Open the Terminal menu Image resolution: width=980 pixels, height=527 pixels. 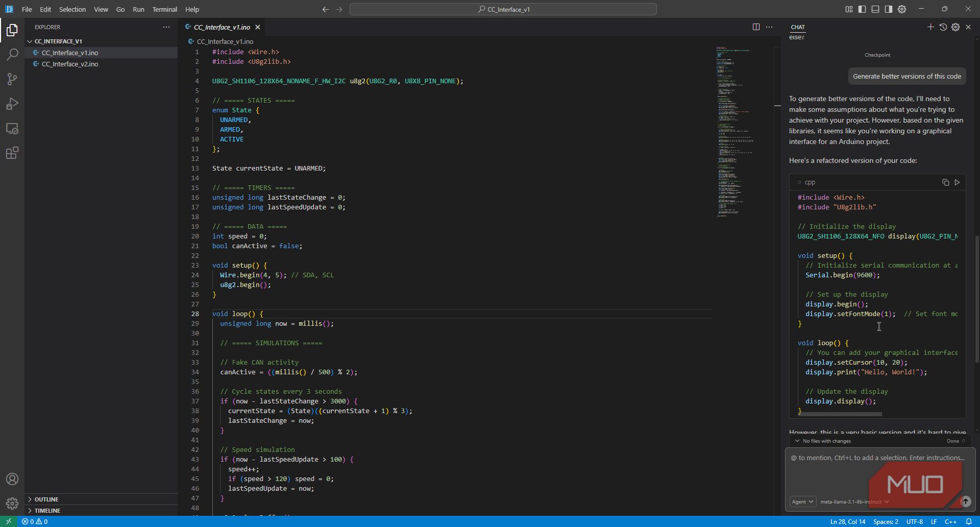tap(164, 9)
